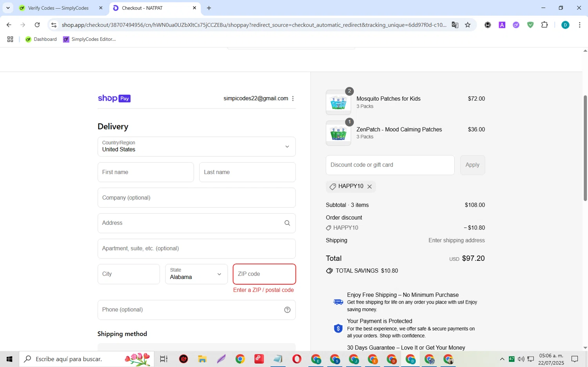This screenshot has width=588, height=367.
Task: Reload the checkout page
Action: click(37, 25)
